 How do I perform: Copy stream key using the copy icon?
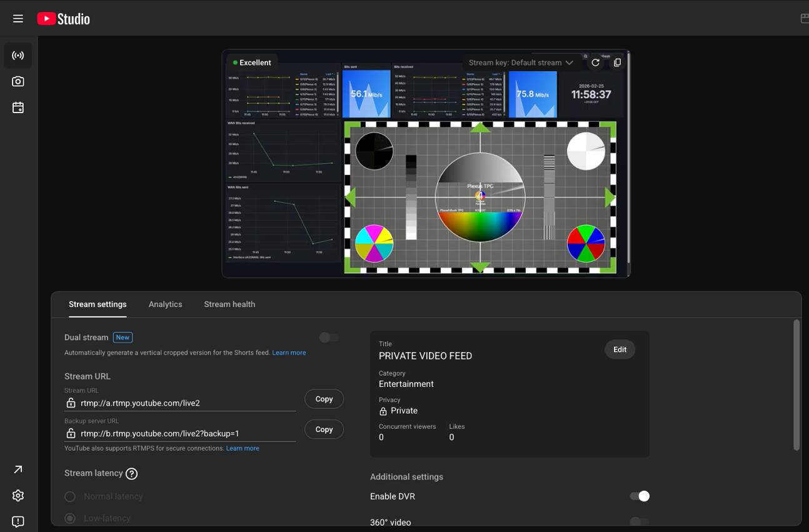coord(617,63)
